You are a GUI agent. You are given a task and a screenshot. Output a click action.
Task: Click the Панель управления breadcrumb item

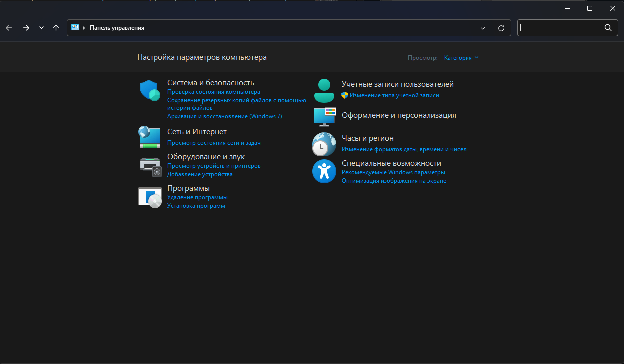117,28
